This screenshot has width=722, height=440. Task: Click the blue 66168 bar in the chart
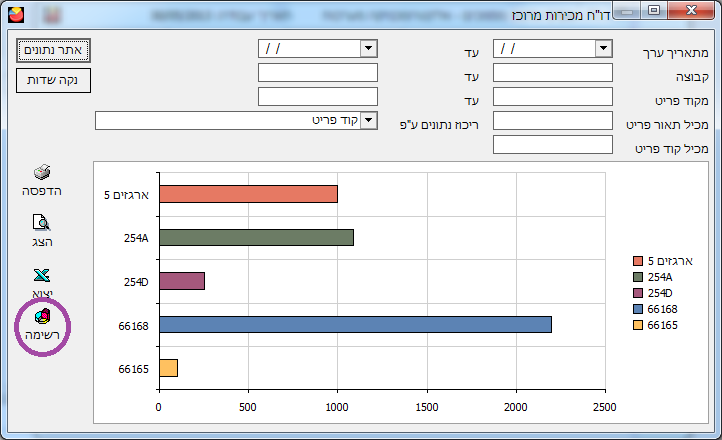click(x=355, y=325)
